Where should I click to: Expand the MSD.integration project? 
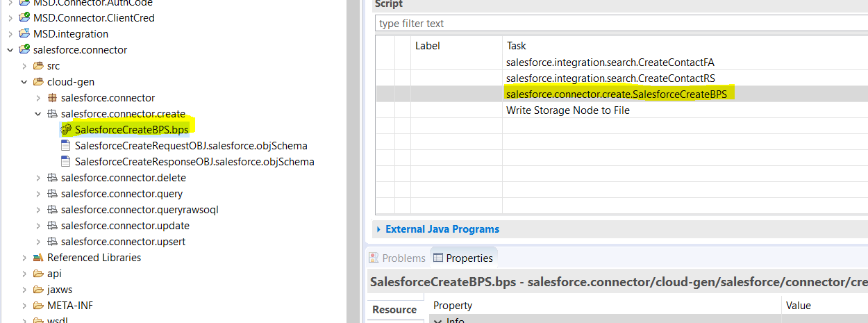click(10, 33)
